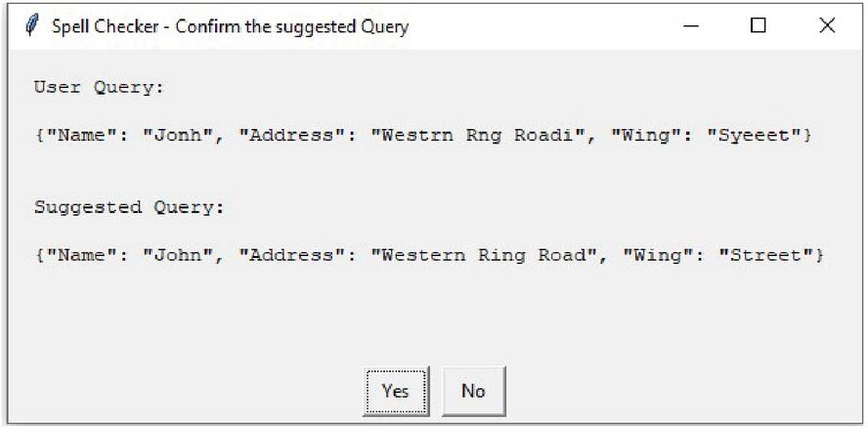The image size is (868, 428).
Task: Minimize the Spell Checker window
Action: click(691, 25)
